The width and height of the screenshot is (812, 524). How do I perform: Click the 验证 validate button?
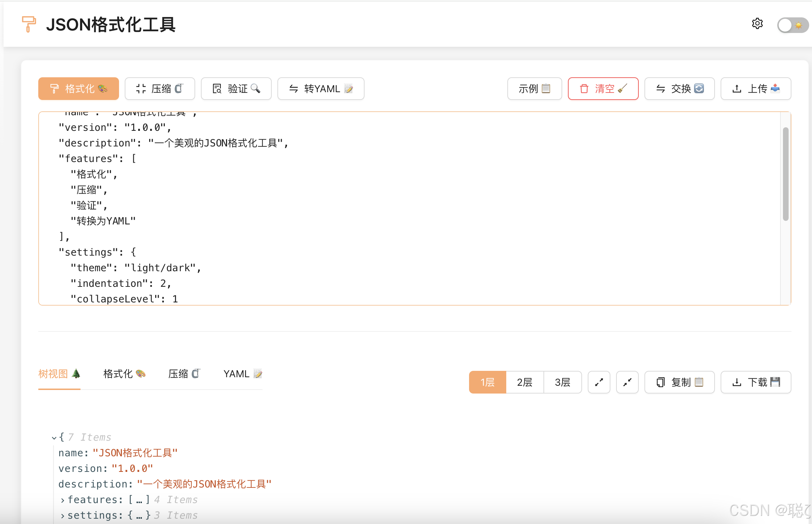236,89
